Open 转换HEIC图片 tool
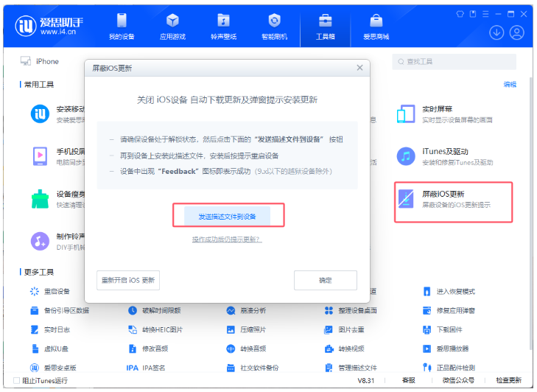The image size is (537, 392). pos(155,329)
